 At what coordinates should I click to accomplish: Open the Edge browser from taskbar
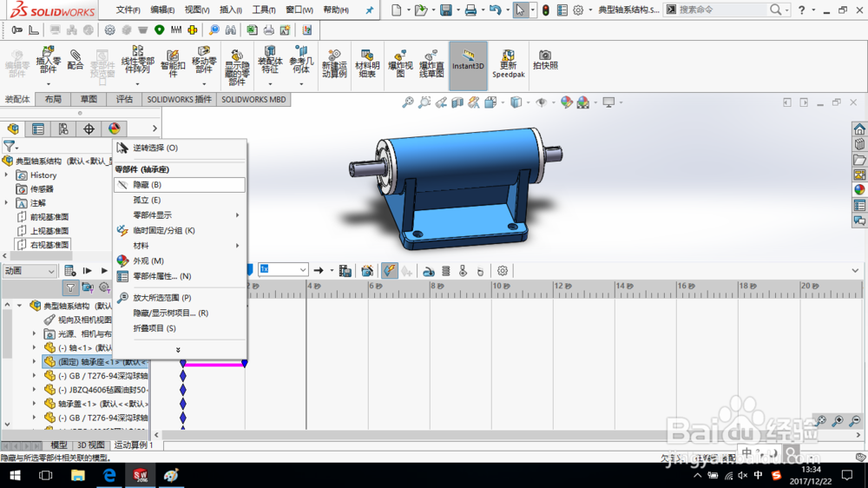[x=109, y=475]
